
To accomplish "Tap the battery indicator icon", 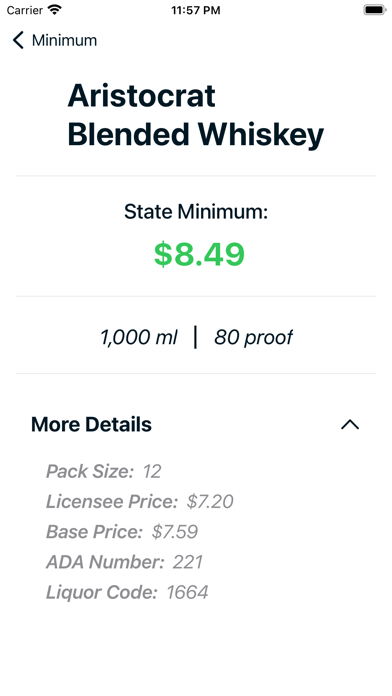I will [375, 10].
